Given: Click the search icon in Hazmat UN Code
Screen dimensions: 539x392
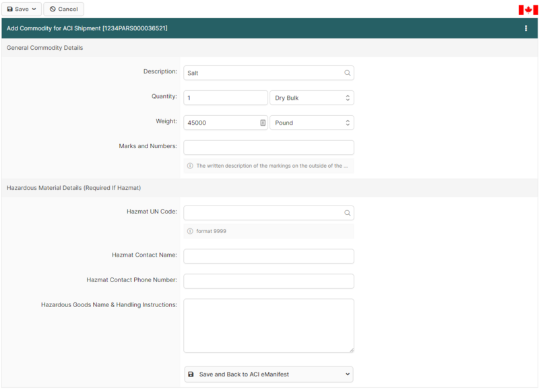Looking at the screenshot, I should [x=348, y=213].
